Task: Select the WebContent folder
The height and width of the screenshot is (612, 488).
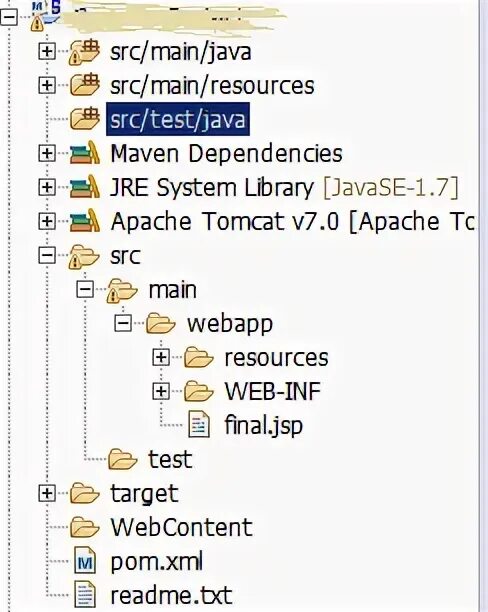Action: (x=181, y=527)
